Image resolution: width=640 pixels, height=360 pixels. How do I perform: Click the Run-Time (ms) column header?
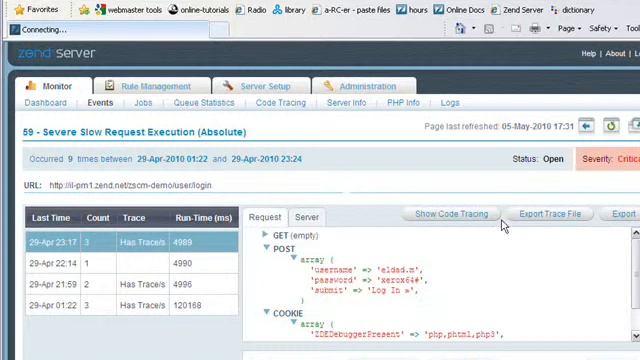pos(204,218)
